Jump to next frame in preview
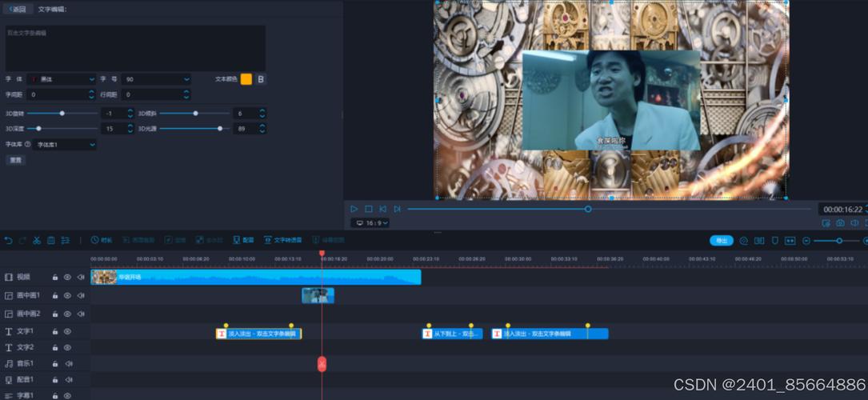Image resolution: width=868 pixels, height=400 pixels. click(x=397, y=209)
